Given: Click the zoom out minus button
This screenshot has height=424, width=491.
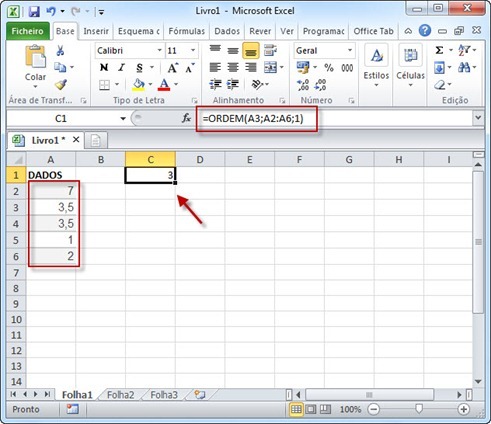Looking at the screenshot, I should (374, 409).
